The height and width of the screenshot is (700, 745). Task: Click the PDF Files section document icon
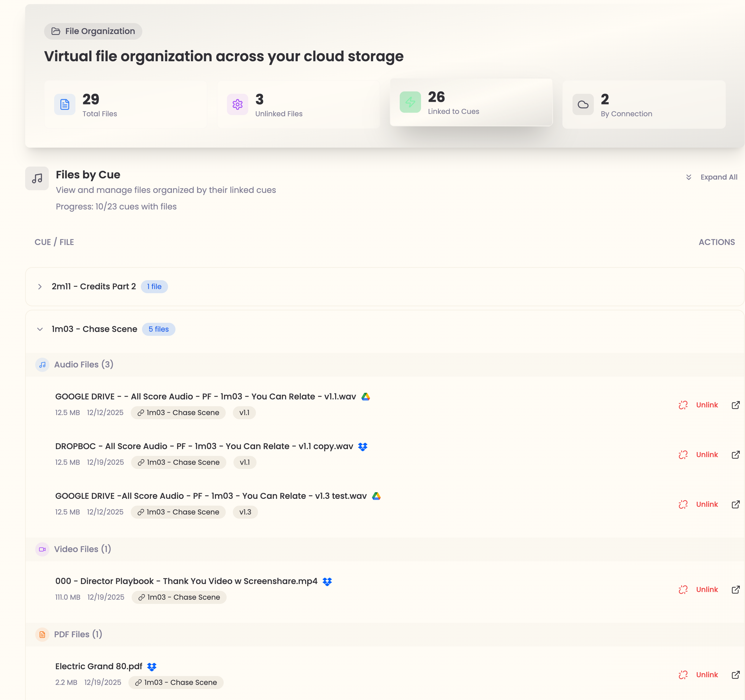pyautogui.click(x=42, y=634)
